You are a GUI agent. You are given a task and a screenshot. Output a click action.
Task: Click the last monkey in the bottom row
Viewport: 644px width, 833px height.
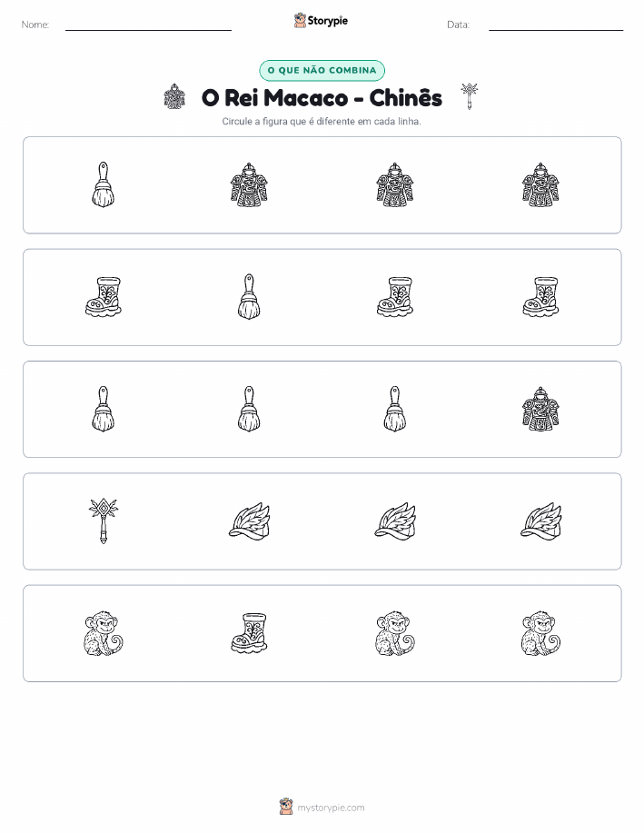click(540, 633)
